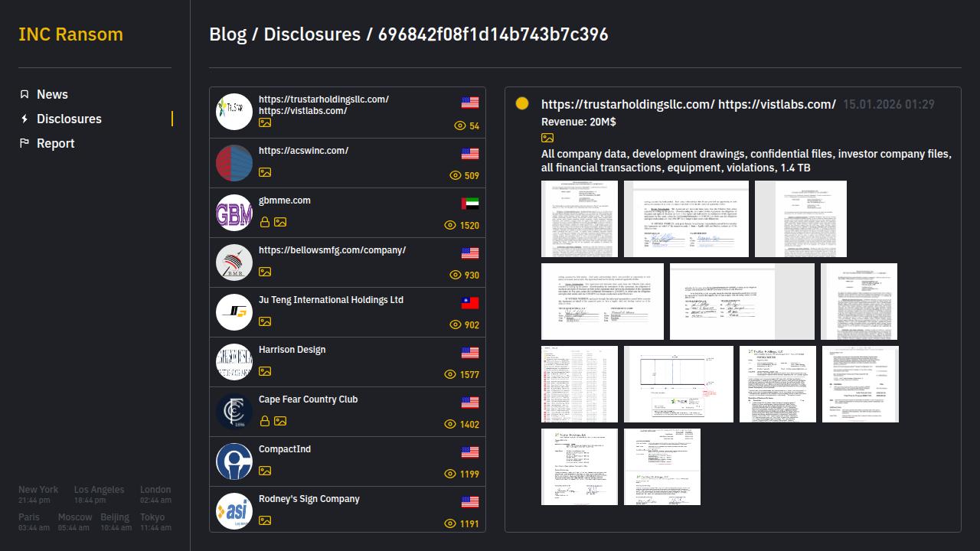Click the INC Ransom site title

coord(70,34)
